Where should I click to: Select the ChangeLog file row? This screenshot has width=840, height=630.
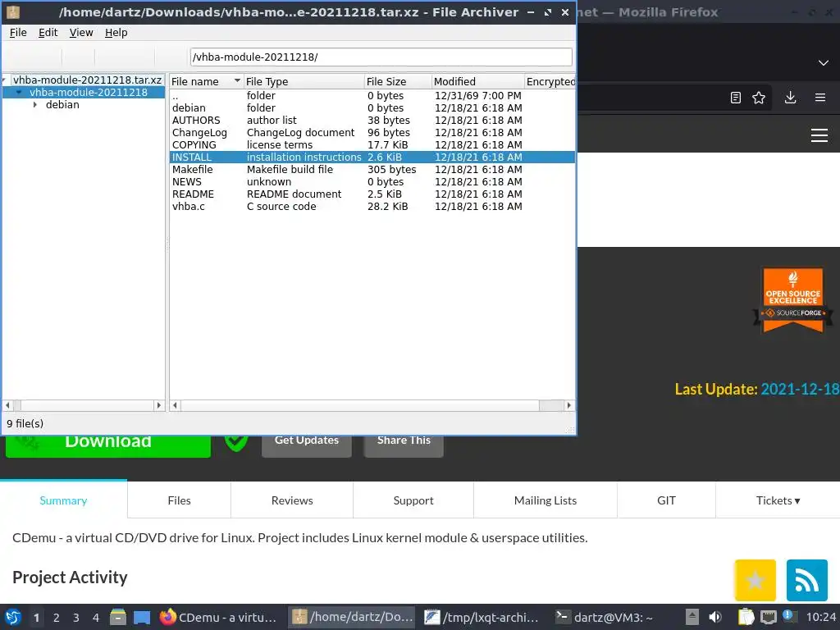click(372, 132)
